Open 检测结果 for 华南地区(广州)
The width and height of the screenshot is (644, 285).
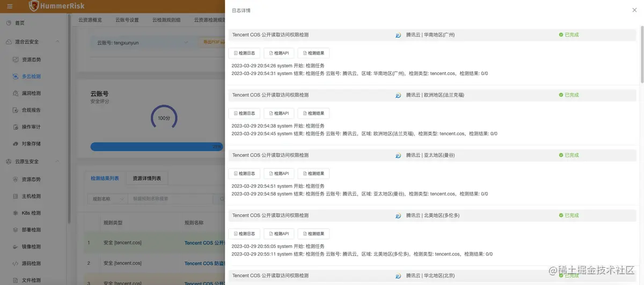[313, 53]
